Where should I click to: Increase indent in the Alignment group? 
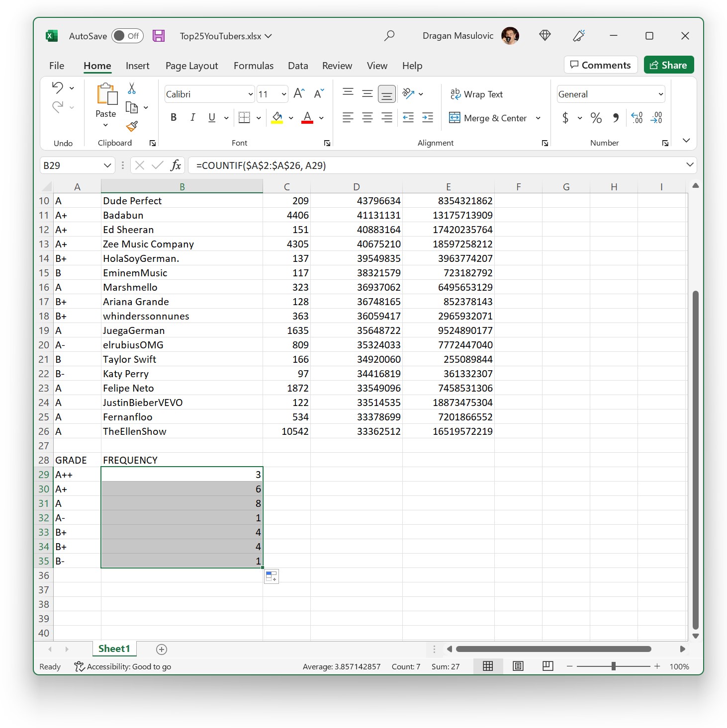[428, 117]
